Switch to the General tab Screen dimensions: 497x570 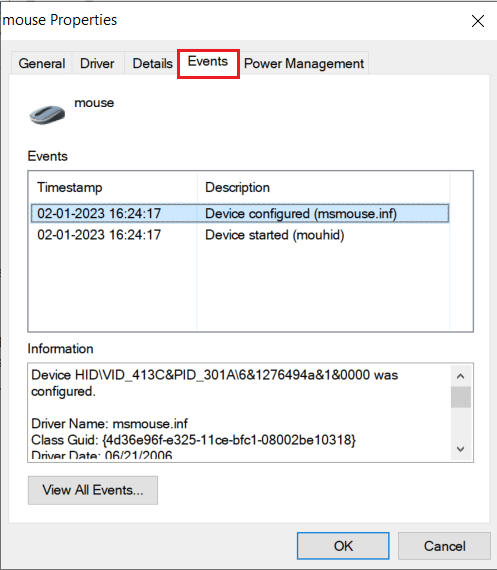click(42, 63)
